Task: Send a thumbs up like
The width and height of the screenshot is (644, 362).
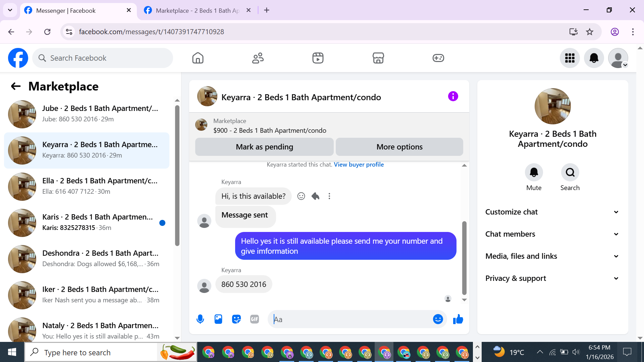Action: (458, 319)
